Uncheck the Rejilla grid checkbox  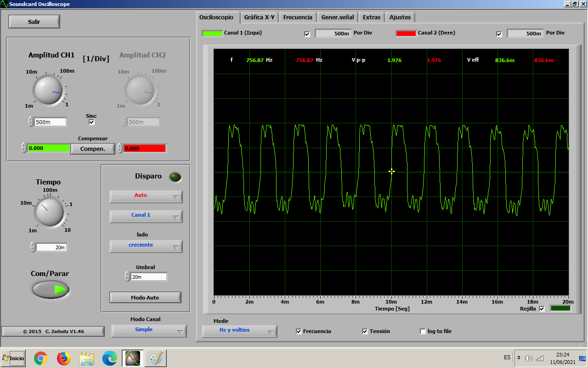coord(542,309)
